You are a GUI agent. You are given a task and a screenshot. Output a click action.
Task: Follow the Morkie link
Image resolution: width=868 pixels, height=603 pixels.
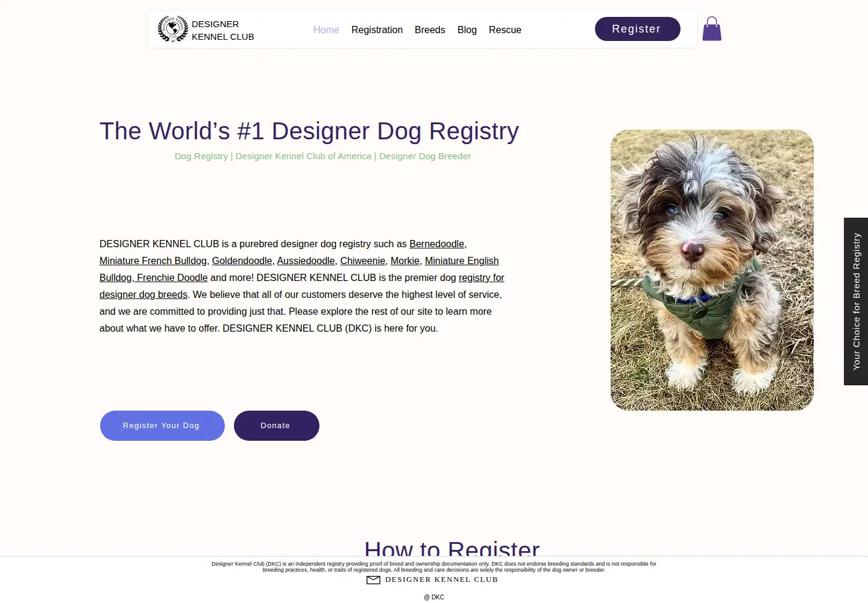pos(405,260)
